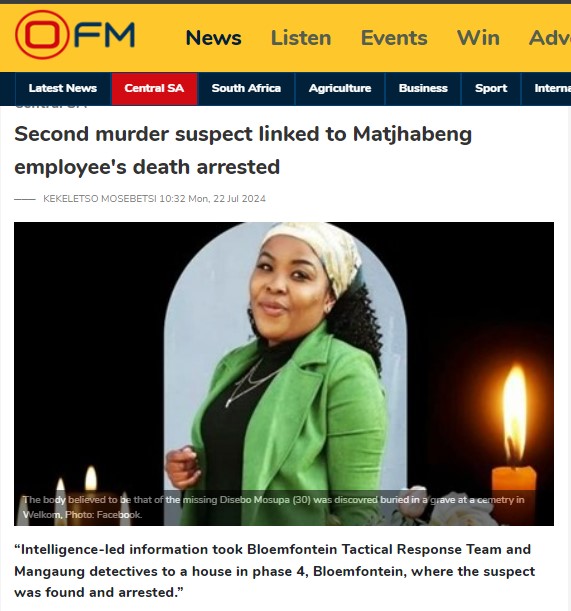Open the Listen menu
Viewport: 571px width, 611px height.
(301, 38)
